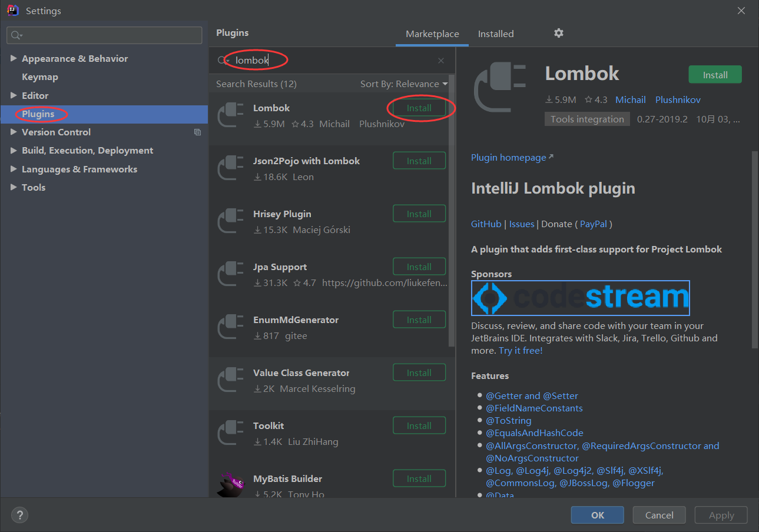759x532 pixels.
Task: Click the help question mark icon
Action: [x=19, y=515]
